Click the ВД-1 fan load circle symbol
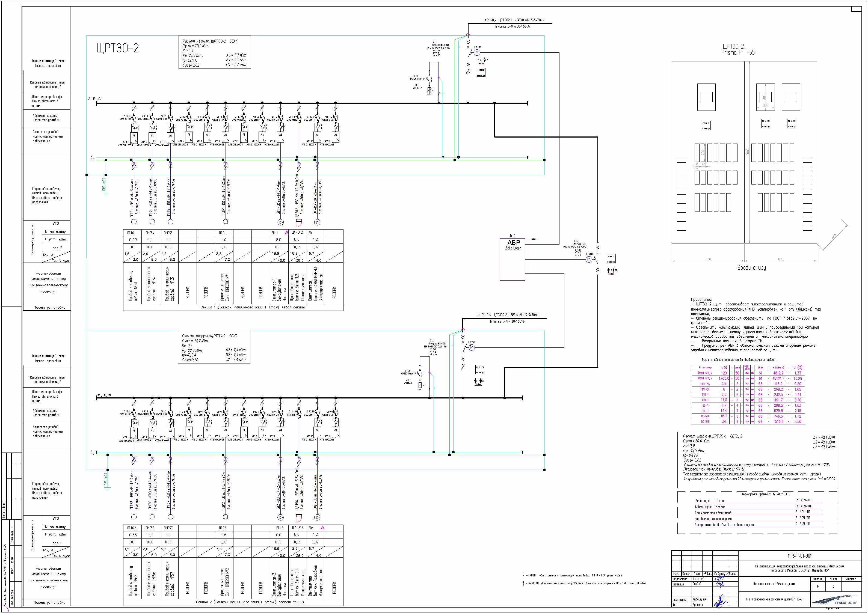The width and height of the screenshot is (868, 613). coord(280,222)
